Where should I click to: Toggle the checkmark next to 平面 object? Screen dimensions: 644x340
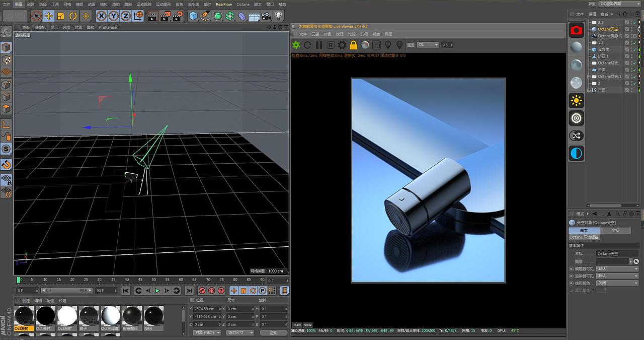(633, 69)
